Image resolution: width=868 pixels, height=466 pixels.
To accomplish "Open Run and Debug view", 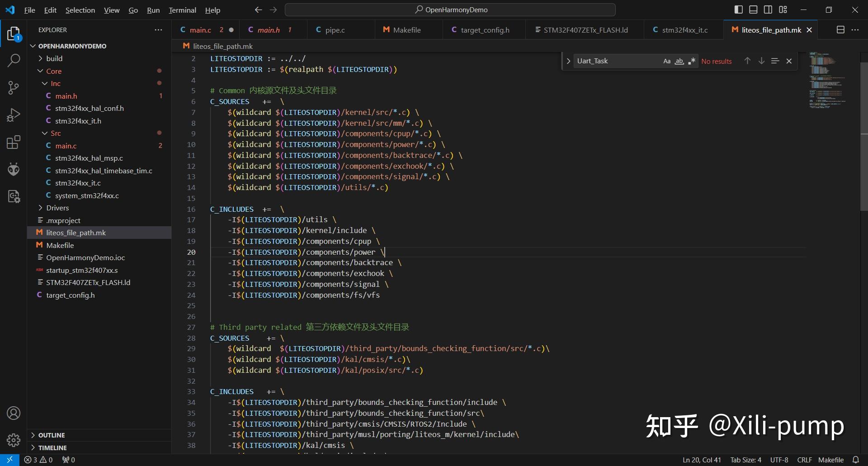I will click(14, 115).
